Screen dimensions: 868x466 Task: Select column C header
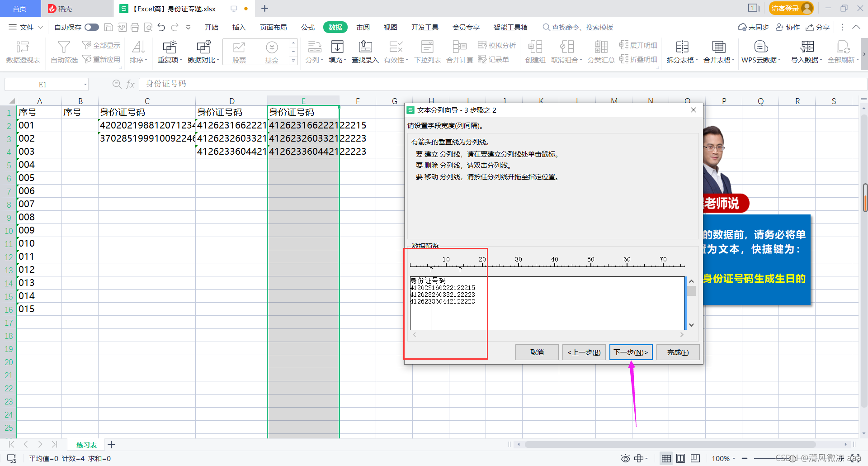point(147,101)
